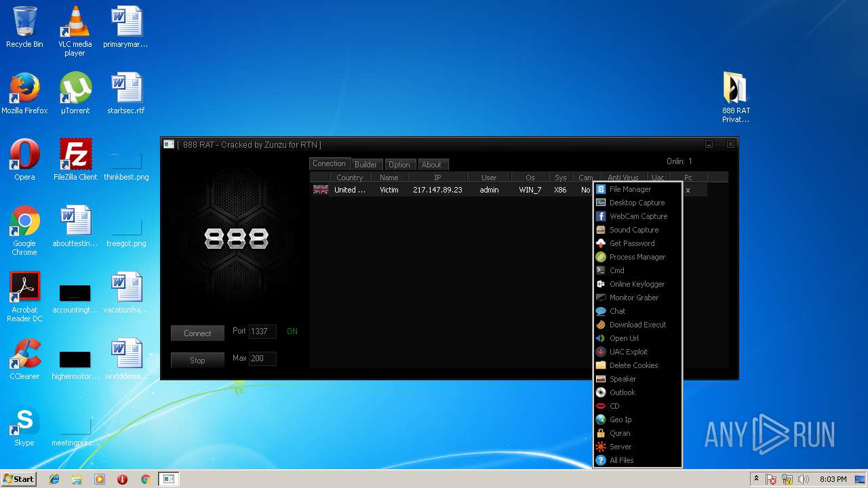This screenshot has width=868, height=488.
Task: Switch to the Builder tab
Action: pos(366,164)
